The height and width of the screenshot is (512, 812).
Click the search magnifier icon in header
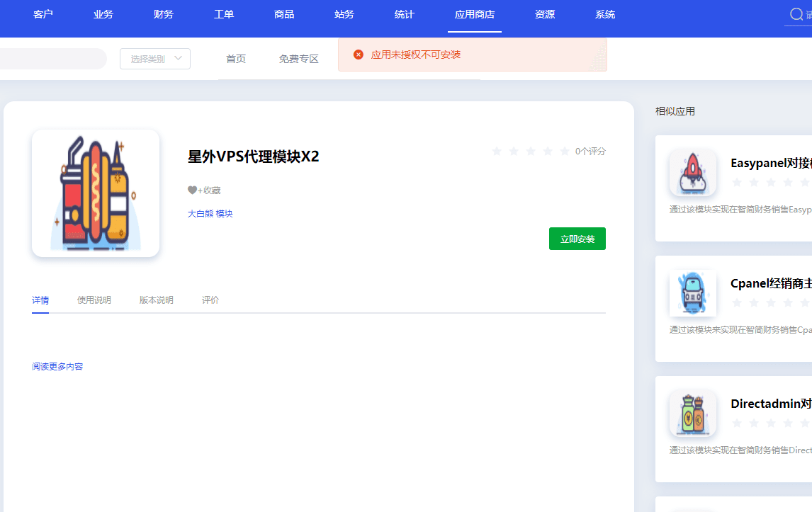796,14
